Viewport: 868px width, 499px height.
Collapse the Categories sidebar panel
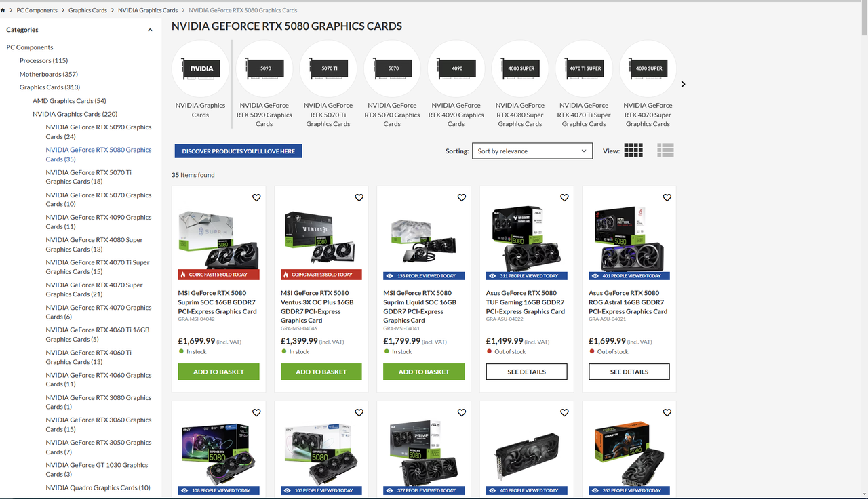click(150, 30)
